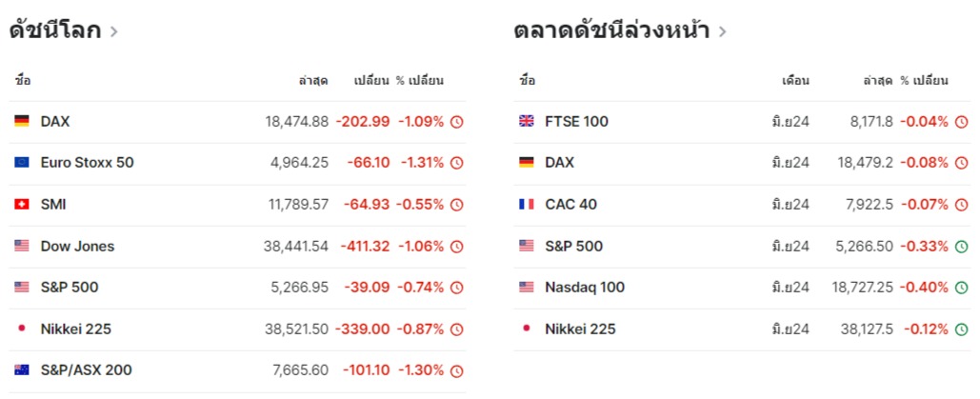Click the ล่าสุด column header in world indices
The width and height of the screenshot is (980, 399).
click(x=313, y=81)
